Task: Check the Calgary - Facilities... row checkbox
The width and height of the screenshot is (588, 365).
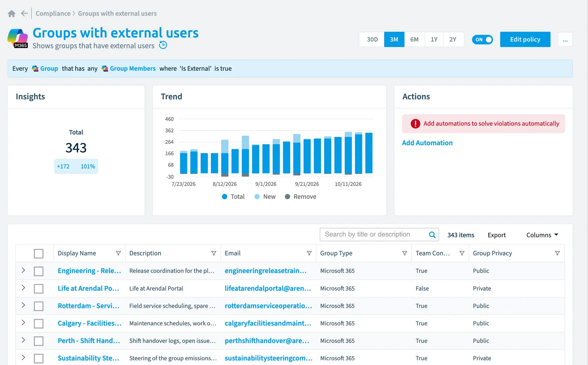Action: tap(39, 323)
